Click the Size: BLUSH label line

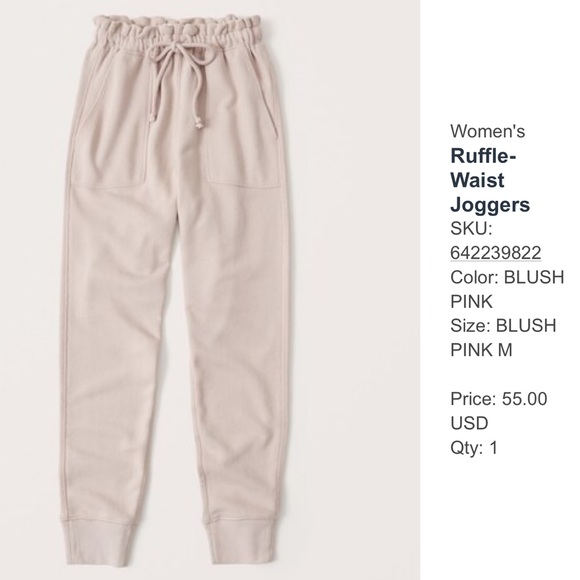(x=503, y=326)
